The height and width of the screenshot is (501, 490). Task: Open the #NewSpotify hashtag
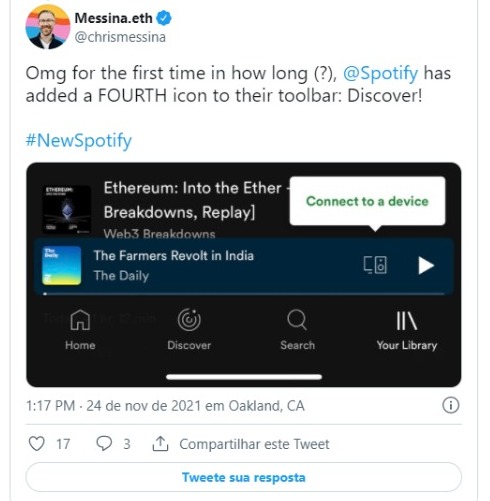pos(79,140)
